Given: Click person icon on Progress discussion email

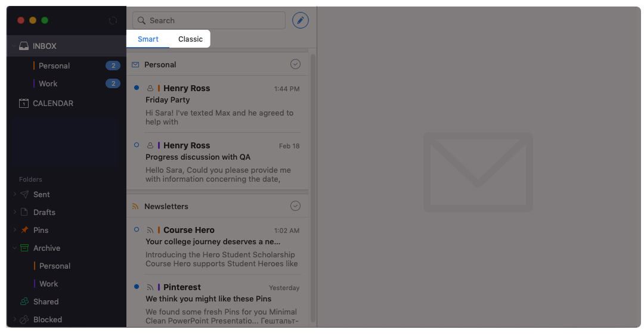Looking at the screenshot, I should pos(150,145).
